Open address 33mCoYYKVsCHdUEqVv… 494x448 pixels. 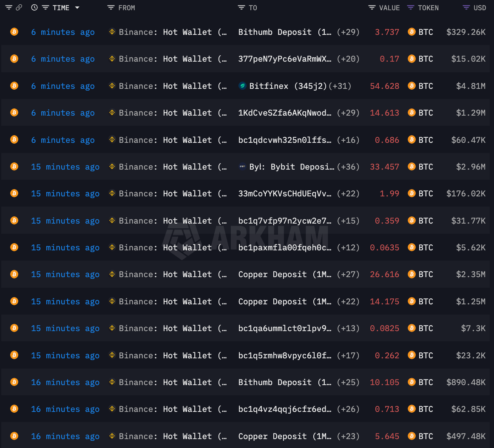(x=285, y=193)
